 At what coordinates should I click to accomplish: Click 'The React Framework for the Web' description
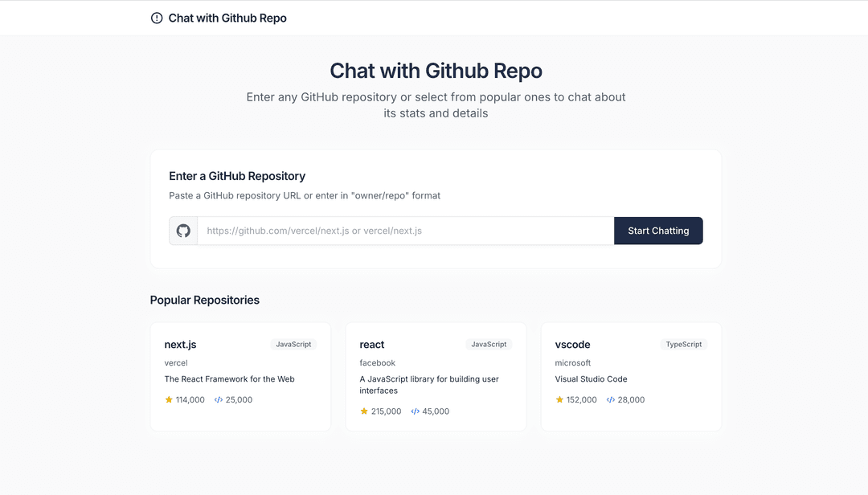click(229, 378)
